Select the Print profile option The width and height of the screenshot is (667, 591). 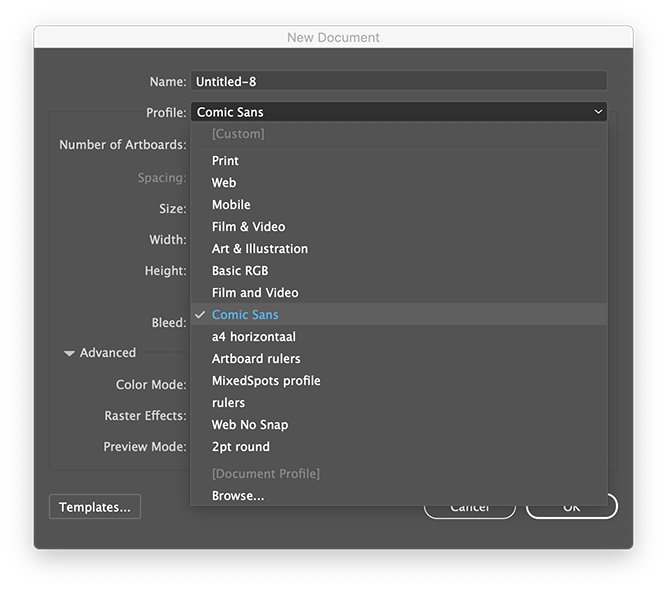click(x=226, y=161)
